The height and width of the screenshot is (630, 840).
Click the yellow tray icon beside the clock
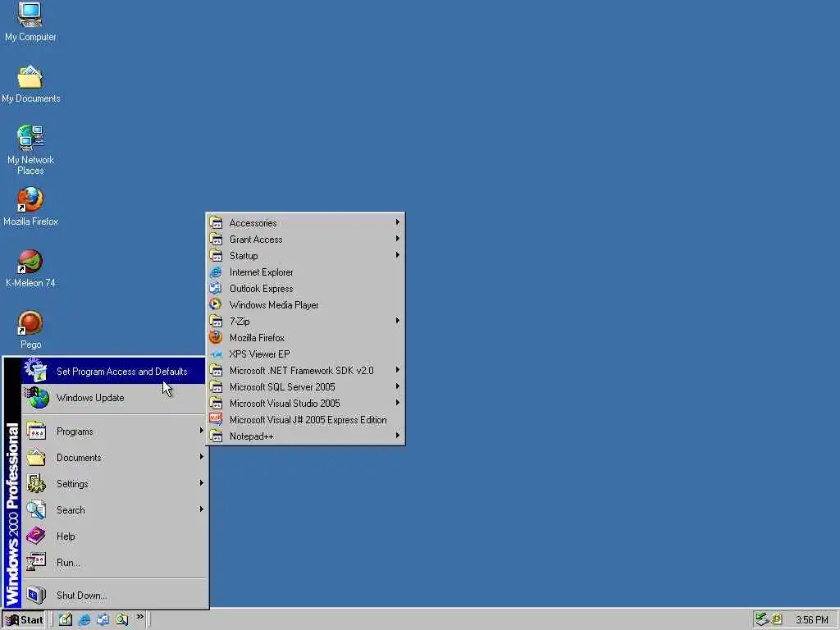point(777,619)
